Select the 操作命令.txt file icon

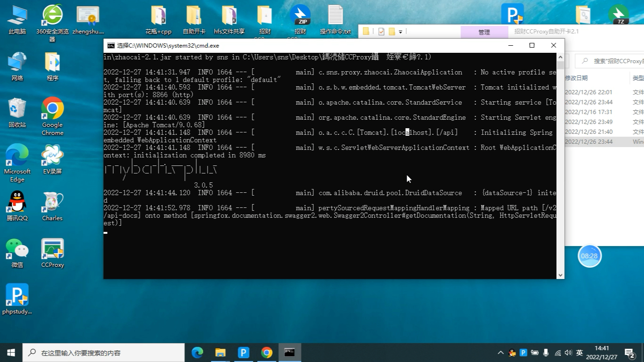335,20
